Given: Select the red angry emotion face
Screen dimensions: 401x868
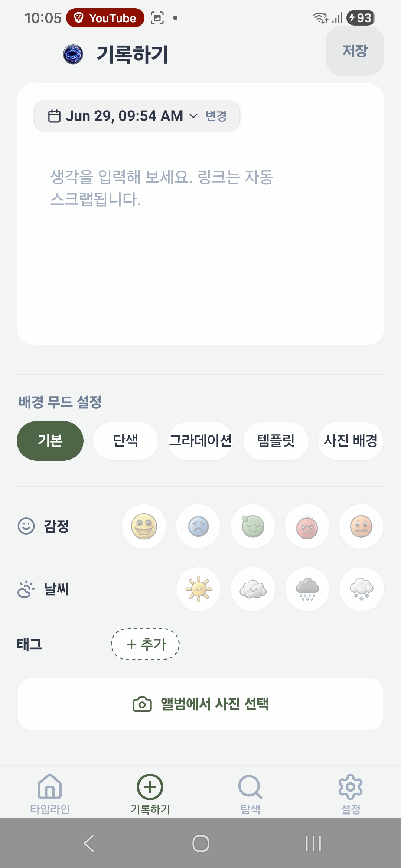Looking at the screenshot, I should click(307, 526).
